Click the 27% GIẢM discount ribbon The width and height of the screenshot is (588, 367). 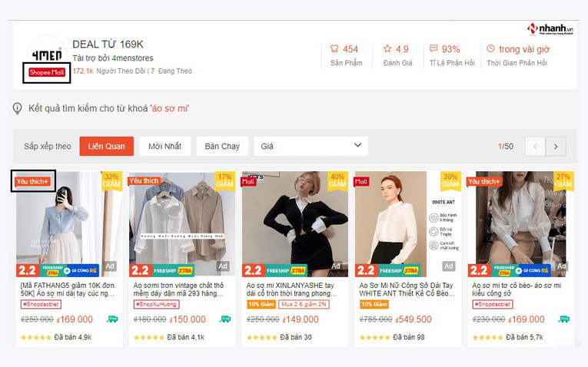point(563,181)
